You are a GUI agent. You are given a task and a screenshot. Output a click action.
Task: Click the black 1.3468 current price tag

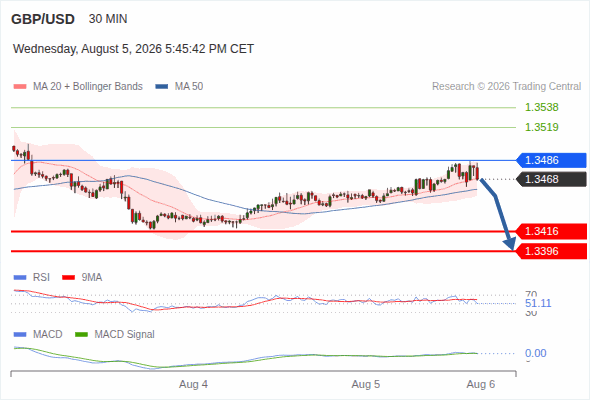coord(552,179)
